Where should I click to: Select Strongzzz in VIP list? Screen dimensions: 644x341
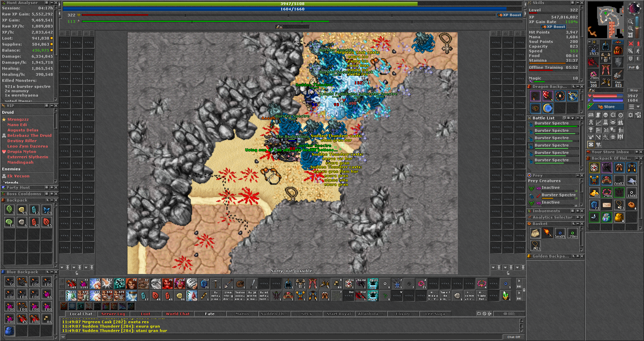tap(18, 119)
